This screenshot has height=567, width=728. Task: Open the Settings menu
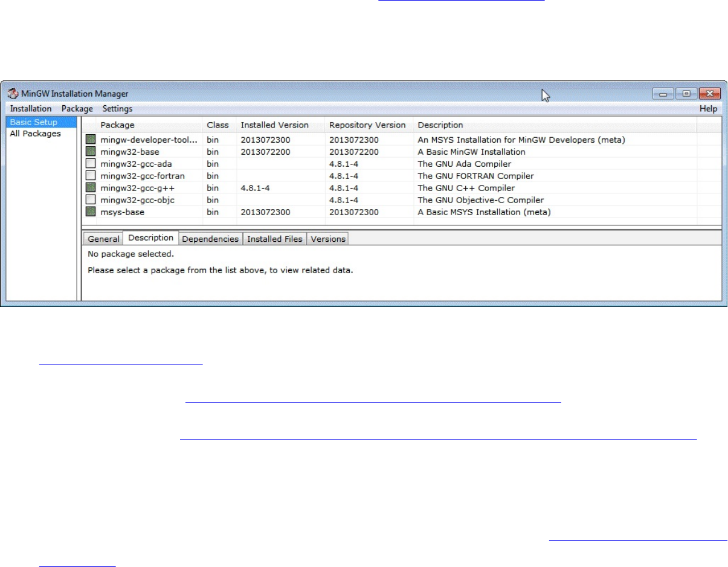[117, 109]
